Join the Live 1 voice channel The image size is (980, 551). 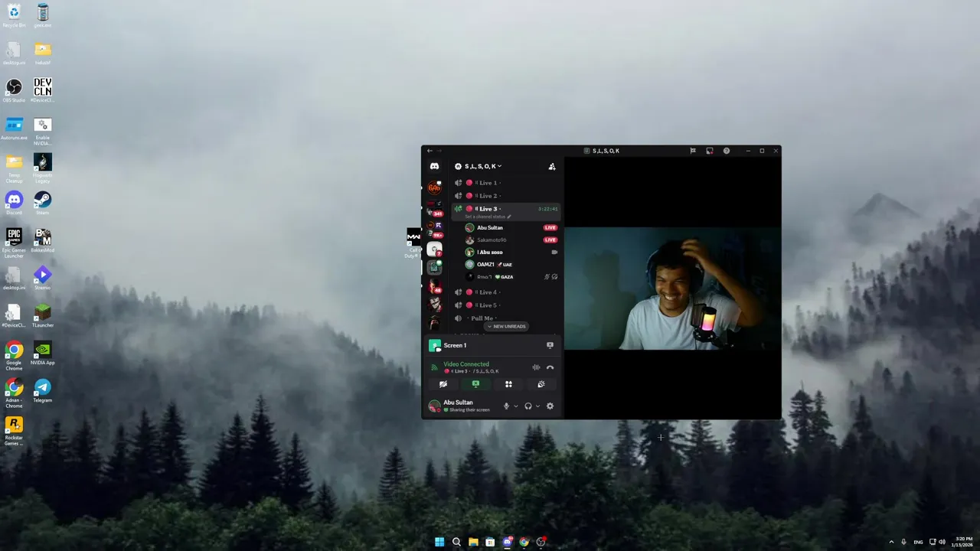(x=506, y=183)
